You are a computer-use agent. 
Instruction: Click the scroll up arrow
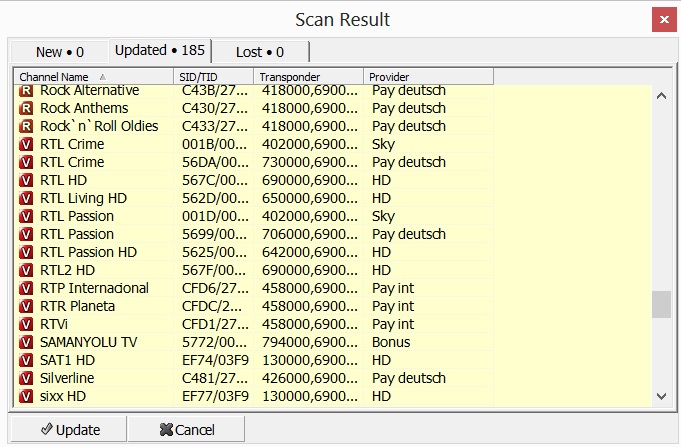pos(661,96)
